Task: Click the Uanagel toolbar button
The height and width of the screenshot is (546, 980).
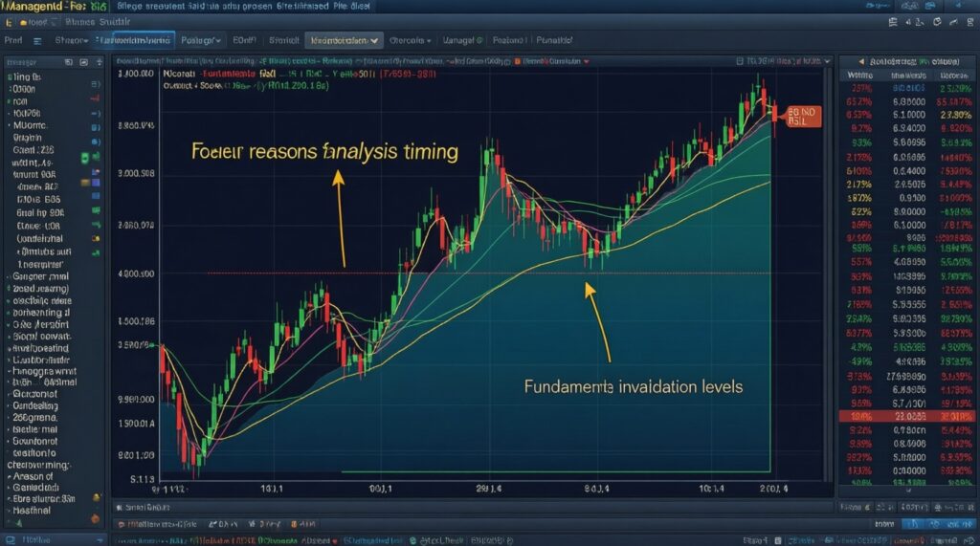Action: [x=462, y=40]
